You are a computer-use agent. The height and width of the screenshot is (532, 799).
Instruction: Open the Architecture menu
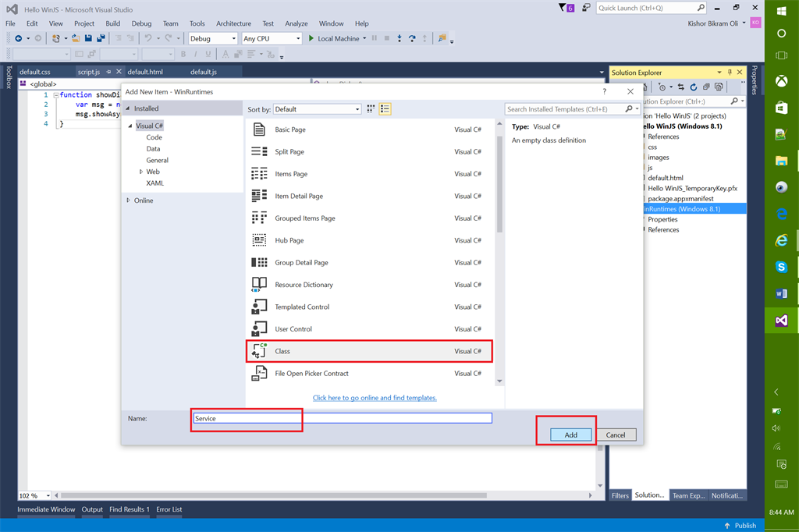233,23
